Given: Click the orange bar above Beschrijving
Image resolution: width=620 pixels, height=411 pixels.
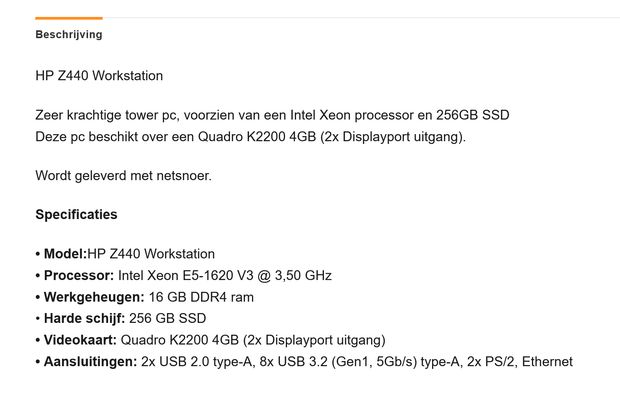Looking at the screenshot, I should 68,18.
